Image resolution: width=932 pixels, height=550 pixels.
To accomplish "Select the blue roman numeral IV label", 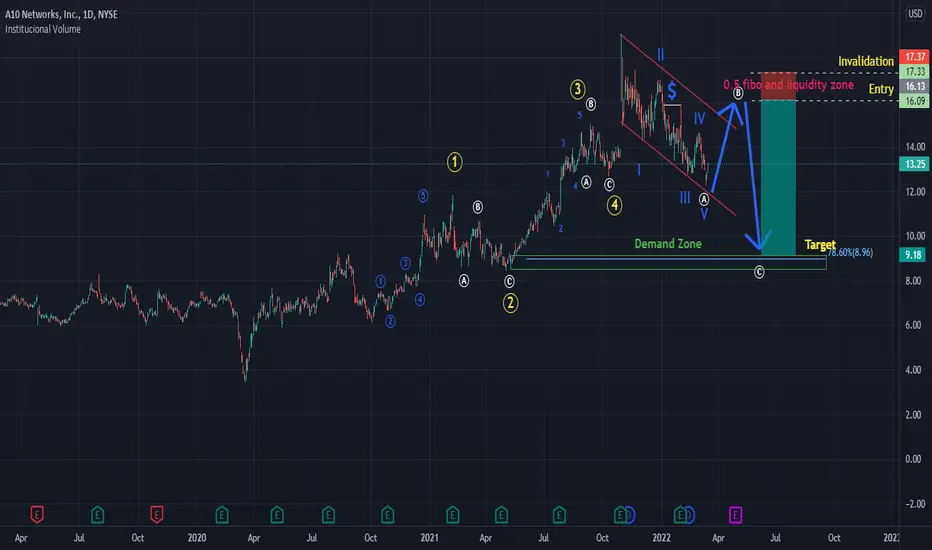I will (700, 118).
